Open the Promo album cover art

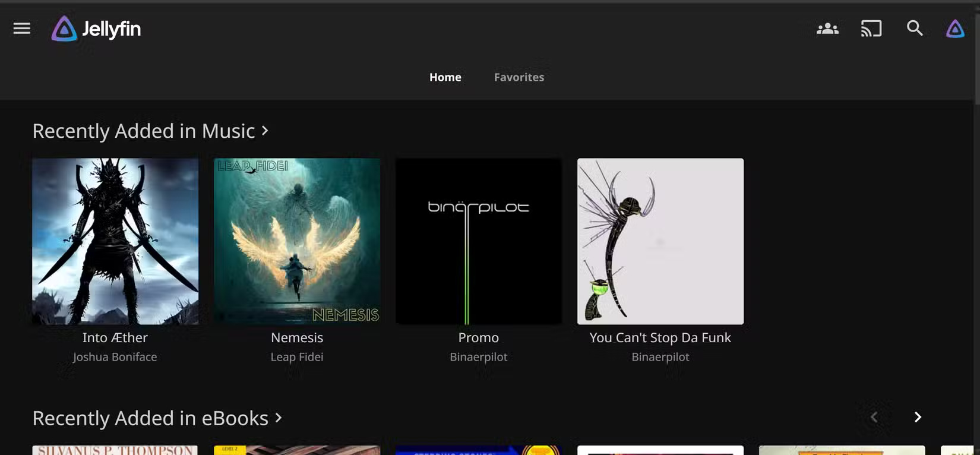[479, 241]
